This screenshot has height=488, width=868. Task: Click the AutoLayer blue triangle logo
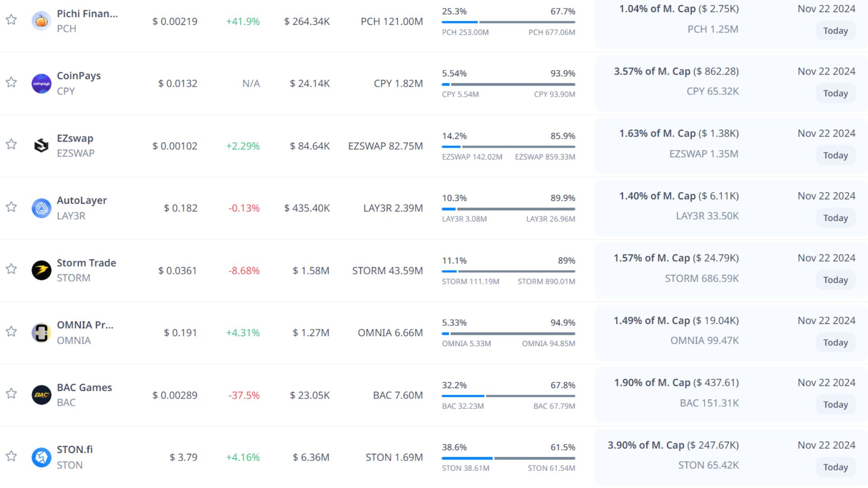tap(41, 208)
